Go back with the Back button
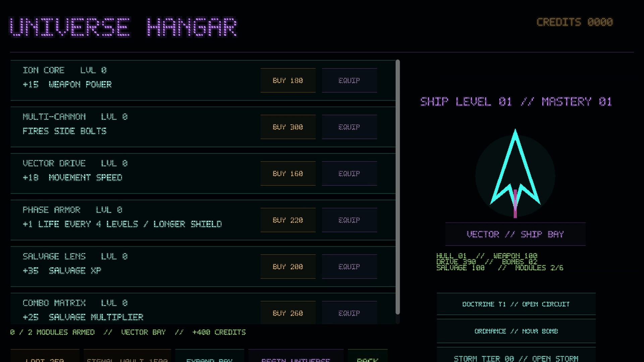Screen dimensions: 644x362 pos(368,356)
